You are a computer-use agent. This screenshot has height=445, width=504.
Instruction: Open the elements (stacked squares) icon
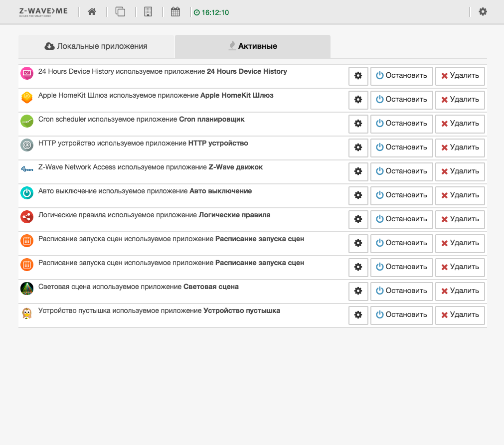click(120, 12)
